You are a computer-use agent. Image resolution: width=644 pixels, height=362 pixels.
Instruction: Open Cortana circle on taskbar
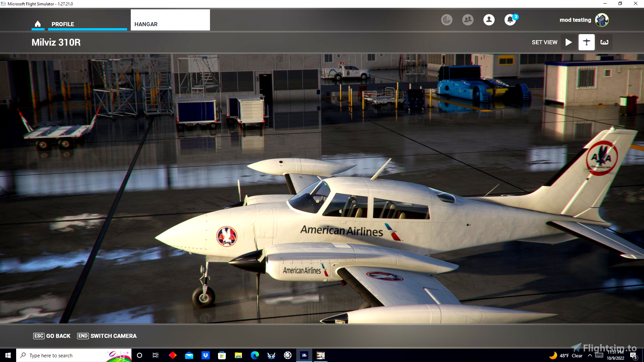140,356
